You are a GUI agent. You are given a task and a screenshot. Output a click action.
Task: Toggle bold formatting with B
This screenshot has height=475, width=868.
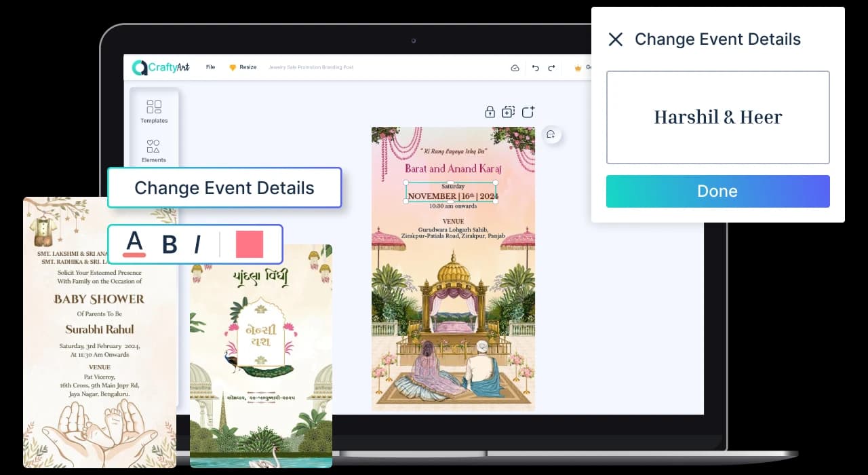170,244
